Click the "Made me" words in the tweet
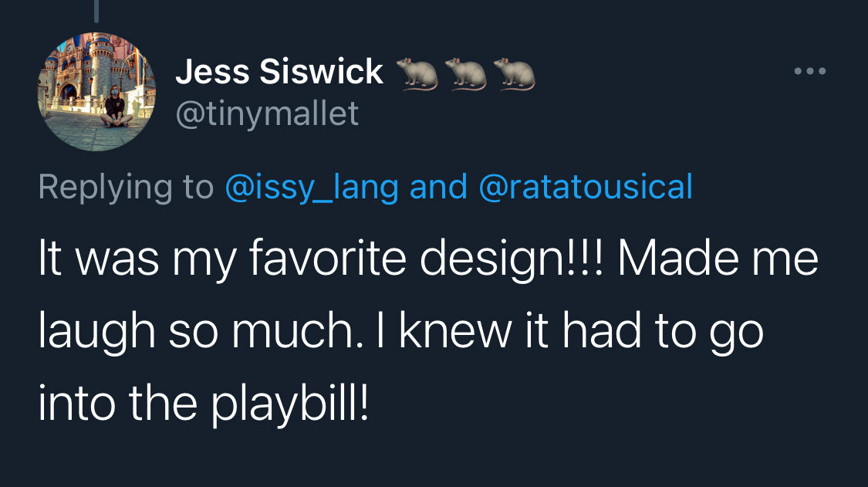Viewport: 868px width, 487px height. 718,259
